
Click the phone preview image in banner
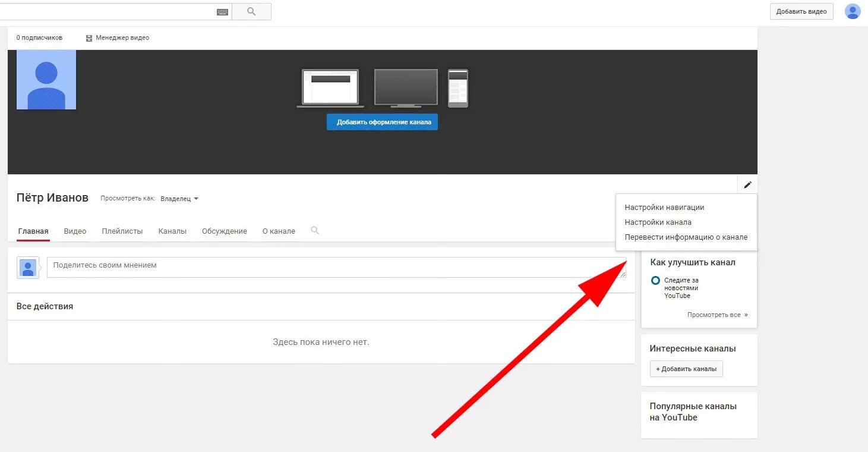pos(458,88)
